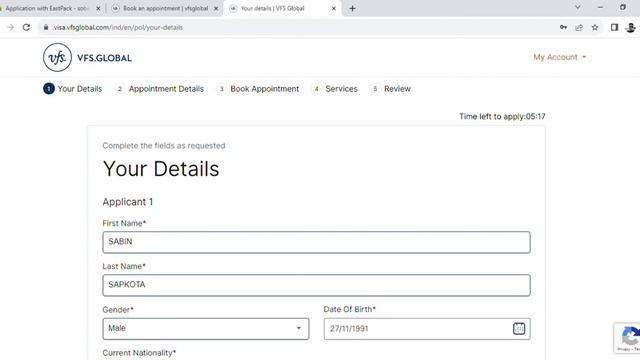Close the Your details tab
This screenshot has height=360, width=640.
(x=333, y=8)
